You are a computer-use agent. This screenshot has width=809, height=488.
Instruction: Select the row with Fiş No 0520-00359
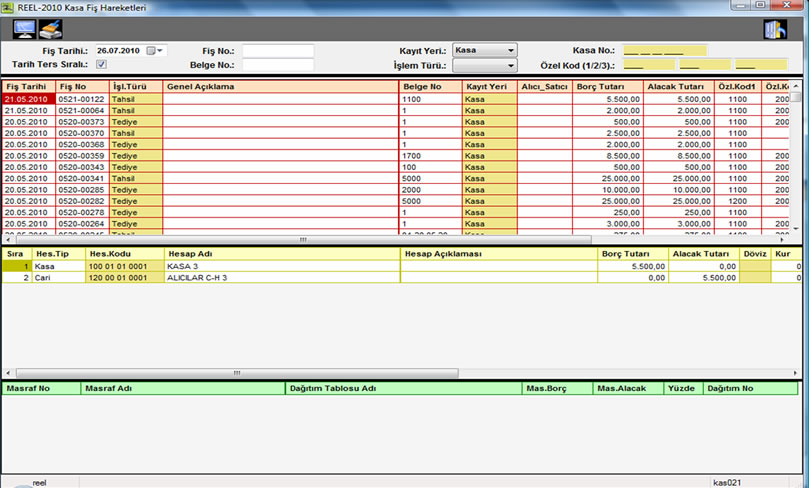pyautogui.click(x=395, y=156)
